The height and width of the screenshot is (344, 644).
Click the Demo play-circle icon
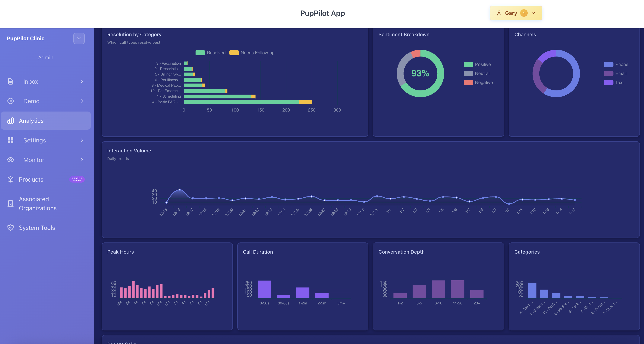pyautogui.click(x=10, y=101)
